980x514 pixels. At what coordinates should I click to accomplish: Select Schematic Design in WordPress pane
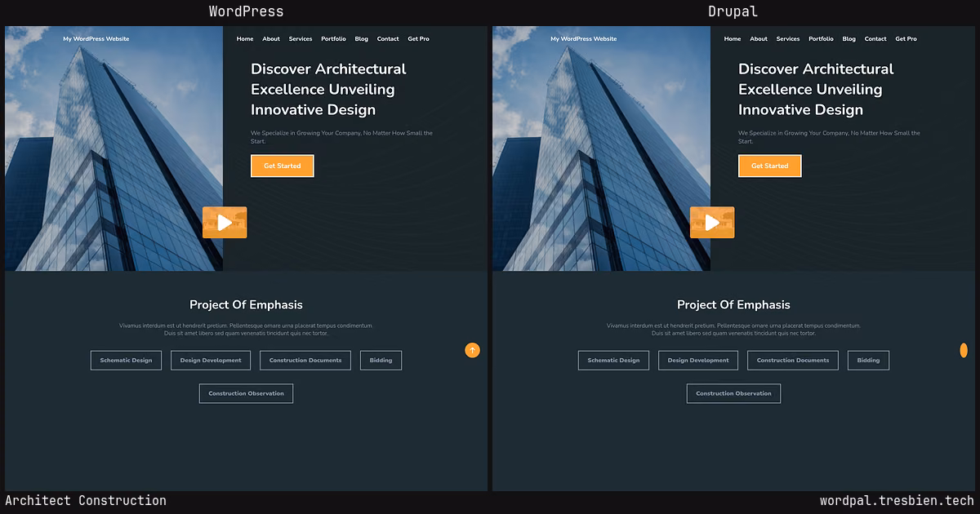coord(126,360)
